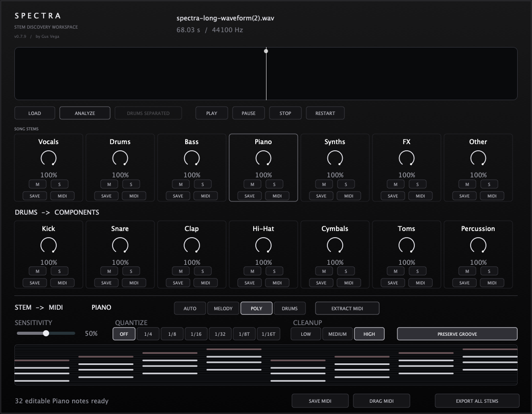
Task: Adjust the Other stem volume knob
Action: tap(478, 158)
